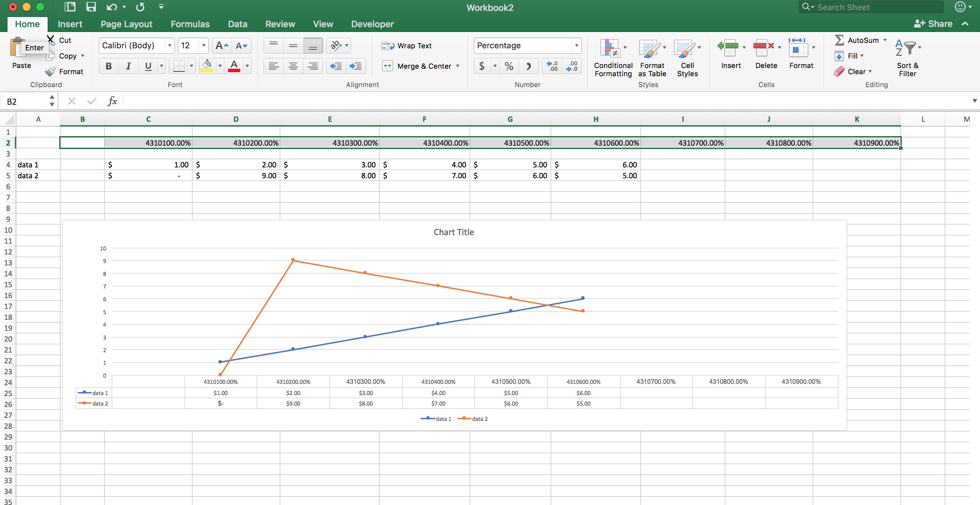The image size is (980, 505).
Task: Open the Page Layout ribbon tab
Action: [x=126, y=24]
